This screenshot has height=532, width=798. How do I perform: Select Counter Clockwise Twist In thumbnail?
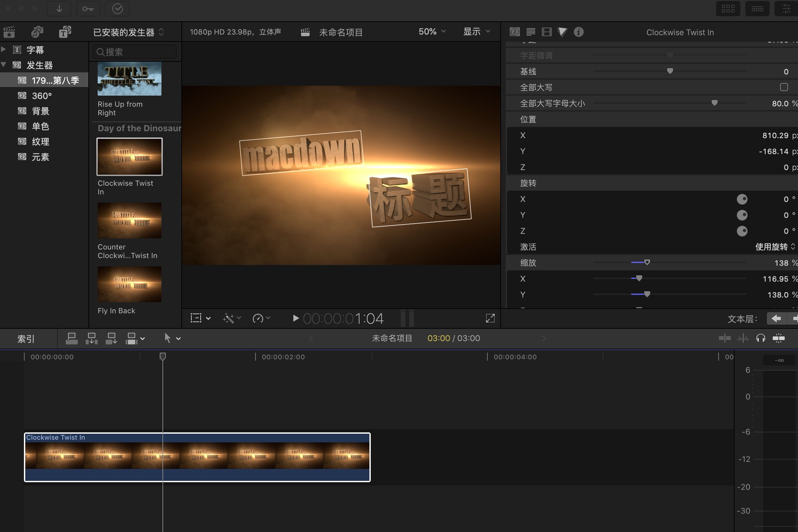pyautogui.click(x=129, y=221)
